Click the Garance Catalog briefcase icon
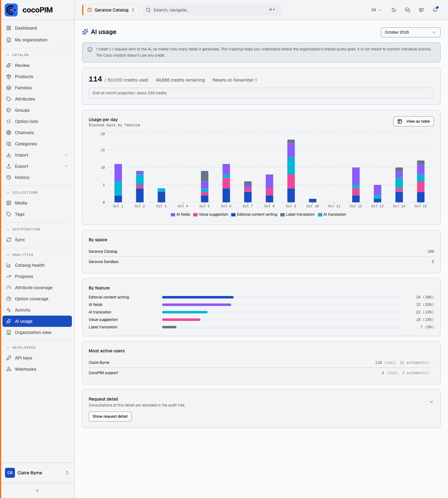Image resolution: width=448 pixels, height=498 pixels. (x=90, y=10)
